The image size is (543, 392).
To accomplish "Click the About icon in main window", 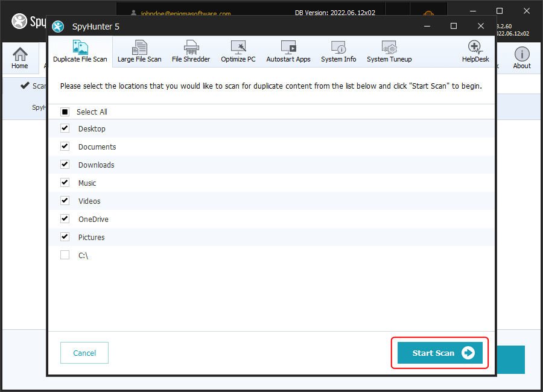I will click(522, 58).
